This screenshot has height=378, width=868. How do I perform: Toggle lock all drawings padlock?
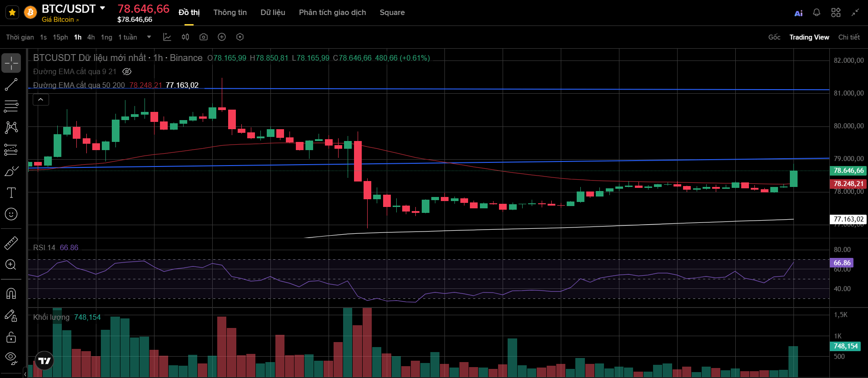pos(11,337)
